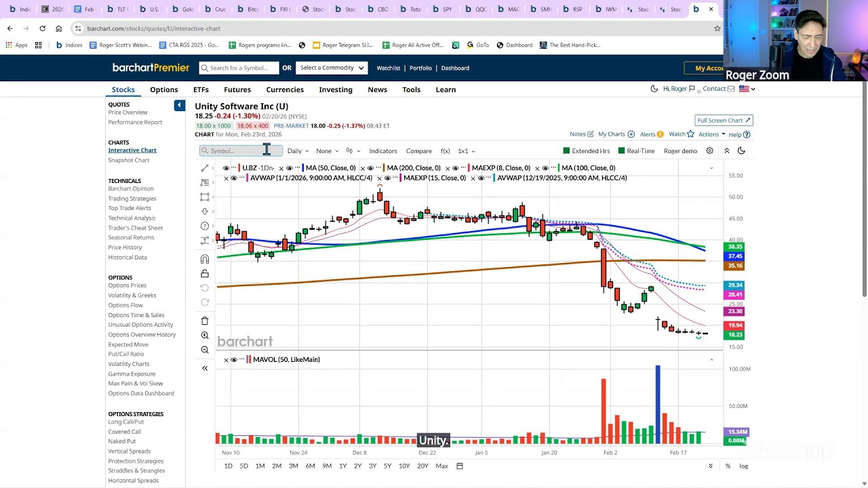Open the None events dropdown
This screenshot has width=868, height=488.
[x=327, y=150]
